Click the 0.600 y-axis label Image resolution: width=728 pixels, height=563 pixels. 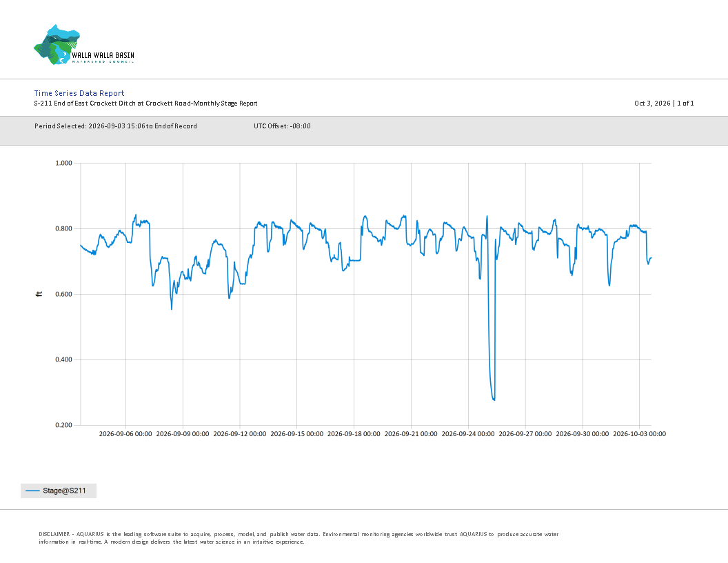[63, 294]
